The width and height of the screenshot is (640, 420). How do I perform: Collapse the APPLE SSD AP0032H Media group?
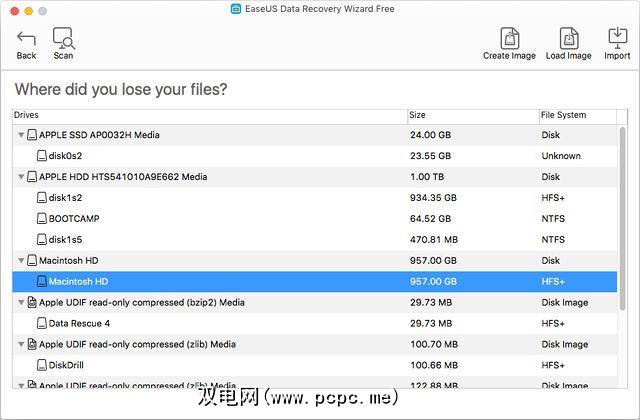(21, 135)
